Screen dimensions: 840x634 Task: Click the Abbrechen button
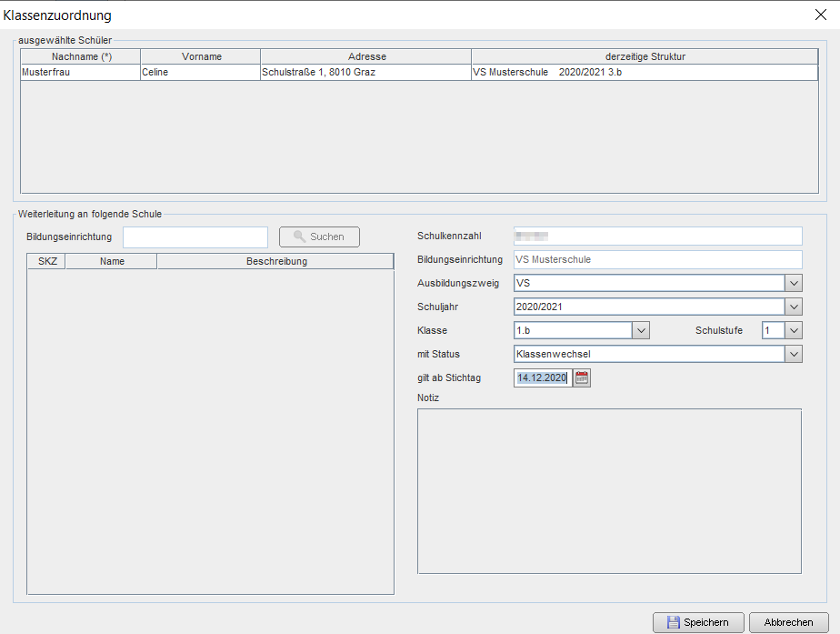(x=788, y=622)
